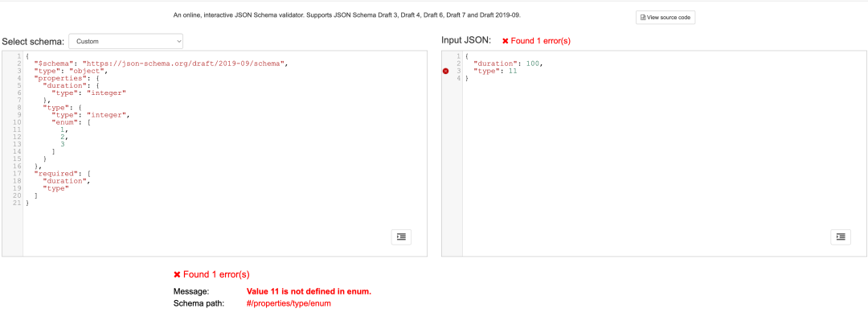The width and height of the screenshot is (868, 321).
Task: Click the schema path #/properties/type/enum
Action: click(x=289, y=303)
